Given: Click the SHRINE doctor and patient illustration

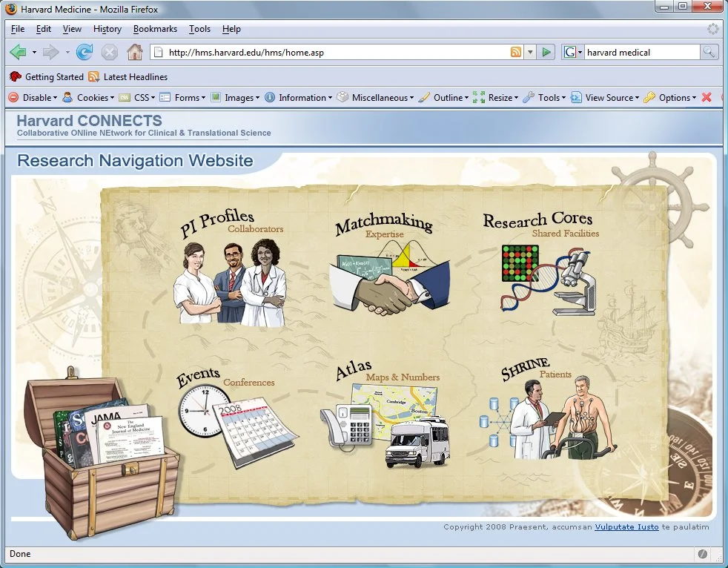Looking at the screenshot, I should coord(548,418).
